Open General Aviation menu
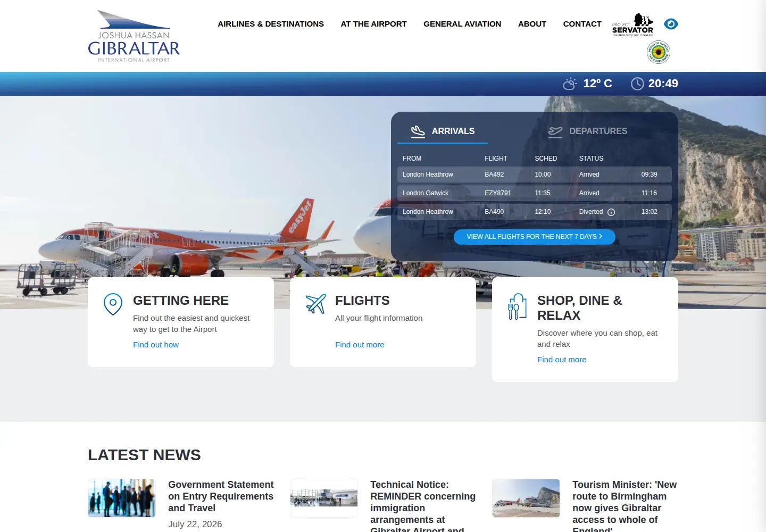Image resolution: width=766 pixels, height=532 pixels. (462, 24)
